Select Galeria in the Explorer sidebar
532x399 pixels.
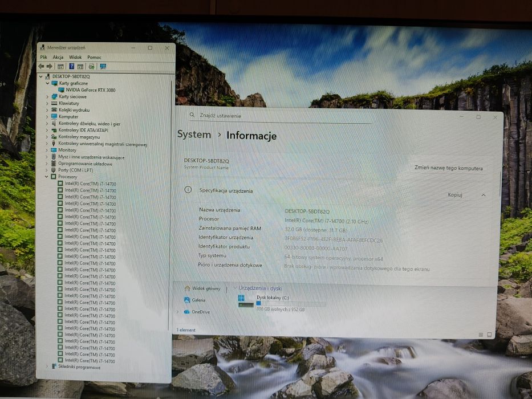click(198, 300)
